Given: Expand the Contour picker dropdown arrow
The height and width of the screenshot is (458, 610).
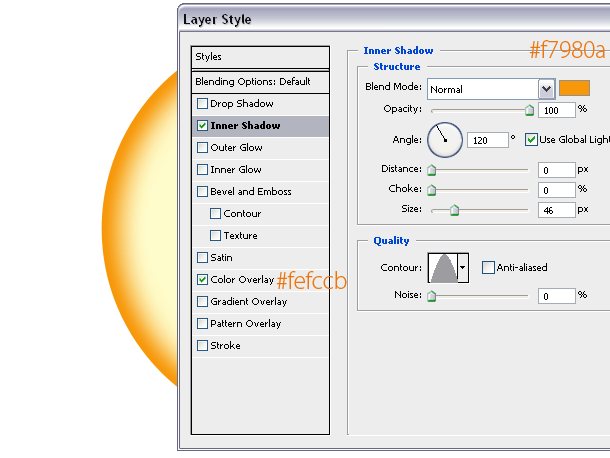Looking at the screenshot, I should [463, 267].
